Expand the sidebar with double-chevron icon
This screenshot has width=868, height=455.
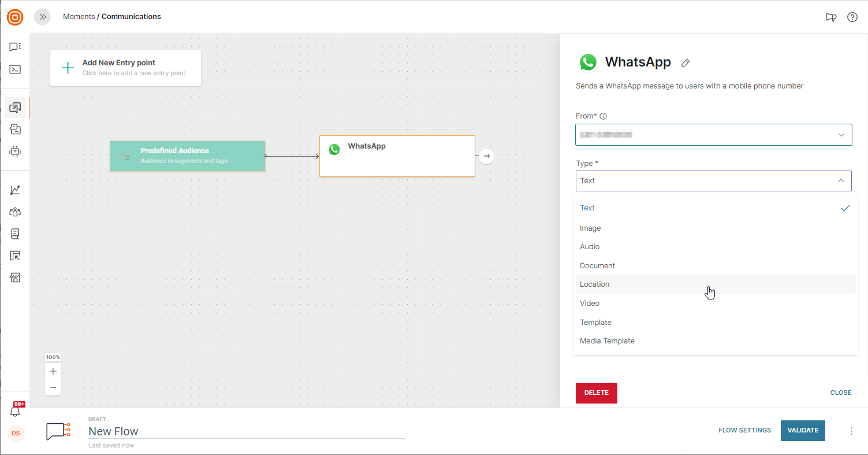[42, 17]
